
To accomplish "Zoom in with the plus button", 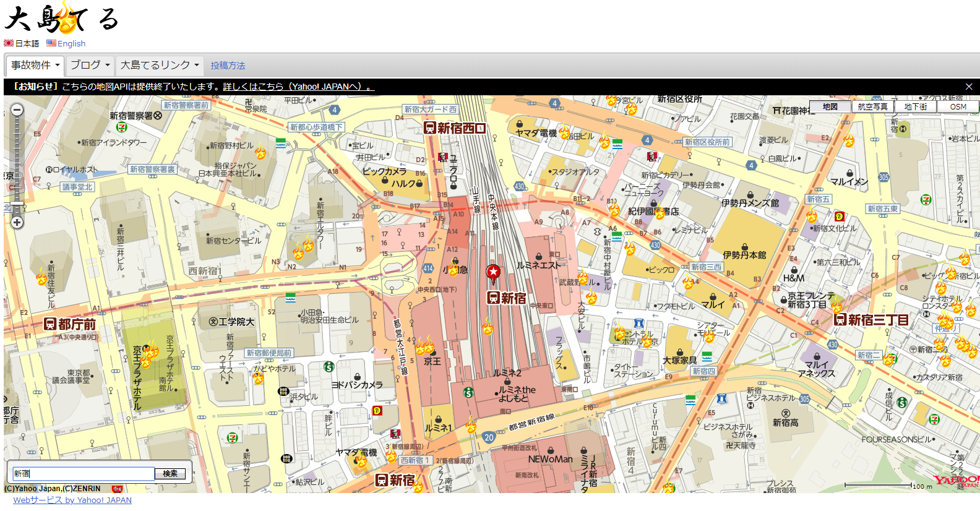I will 17,222.
